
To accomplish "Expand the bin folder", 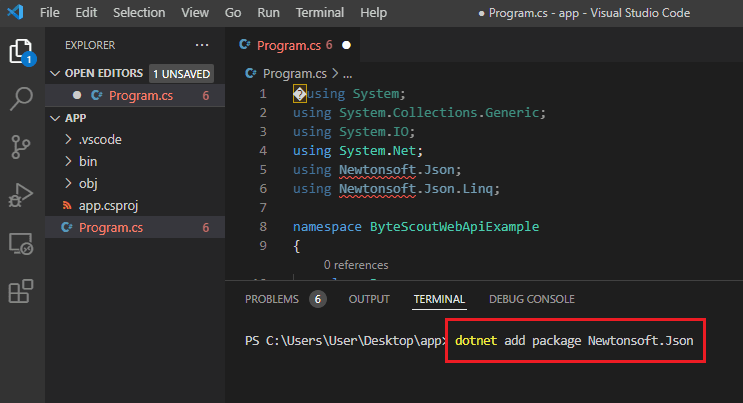I will click(x=87, y=161).
